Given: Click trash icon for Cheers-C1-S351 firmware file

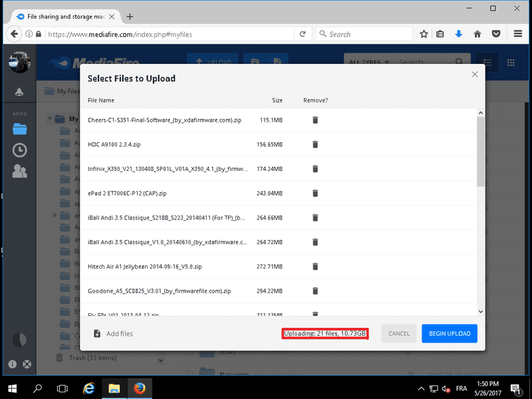Looking at the screenshot, I should (x=315, y=120).
